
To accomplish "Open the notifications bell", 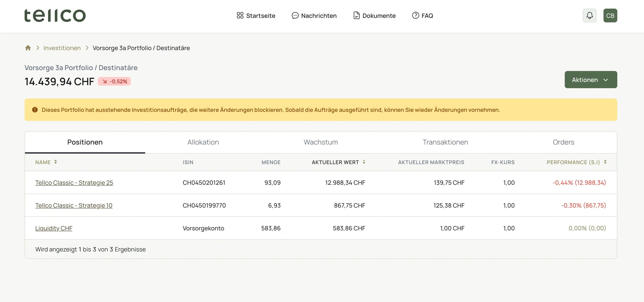I will [x=590, y=15].
